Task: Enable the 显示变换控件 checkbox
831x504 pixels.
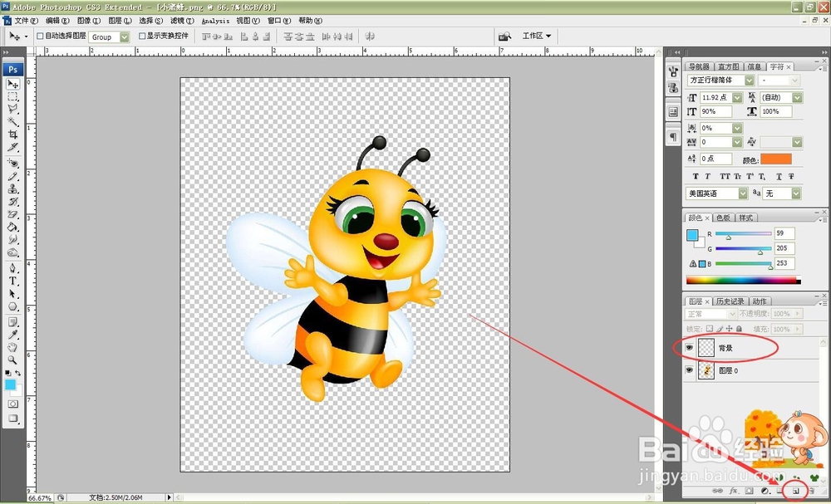Action: click(142, 36)
